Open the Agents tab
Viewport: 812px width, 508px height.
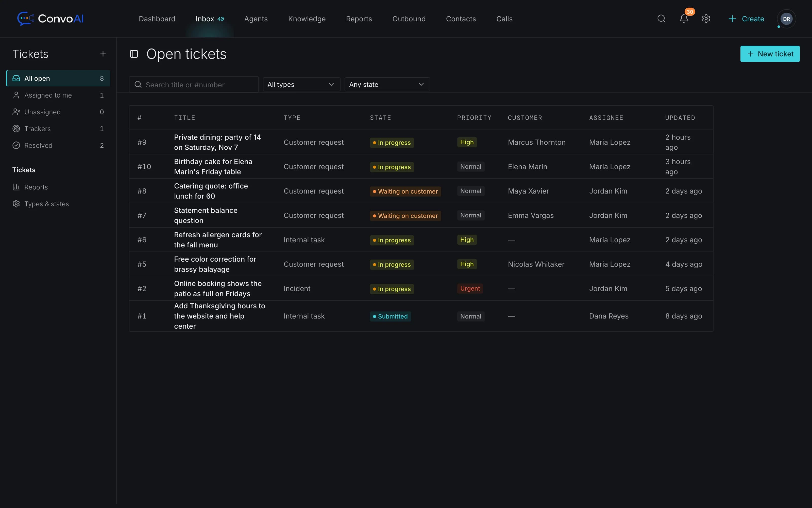(x=256, y=19)
